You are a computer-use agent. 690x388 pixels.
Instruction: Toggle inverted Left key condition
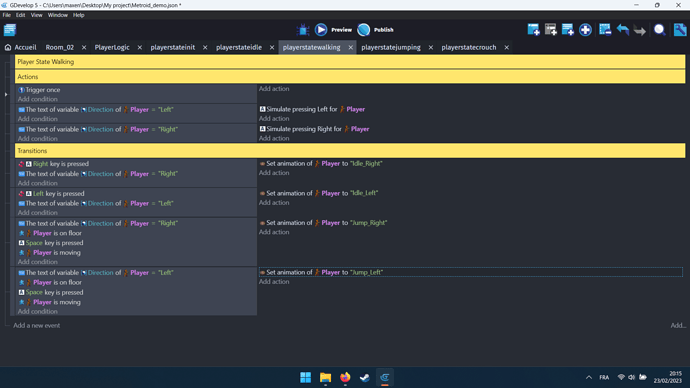[21, 194]
